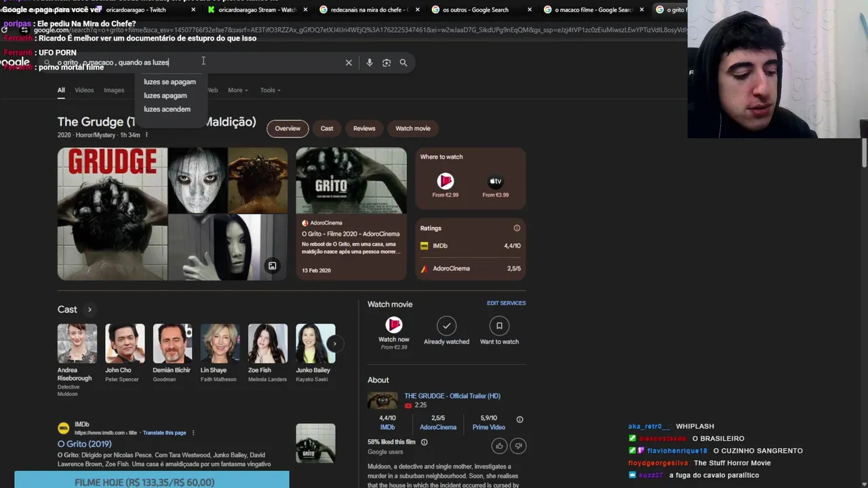Viewport: 868px width, 488px height.
Task: Open image gallery icon on Grudge photos
Action: 272,266
